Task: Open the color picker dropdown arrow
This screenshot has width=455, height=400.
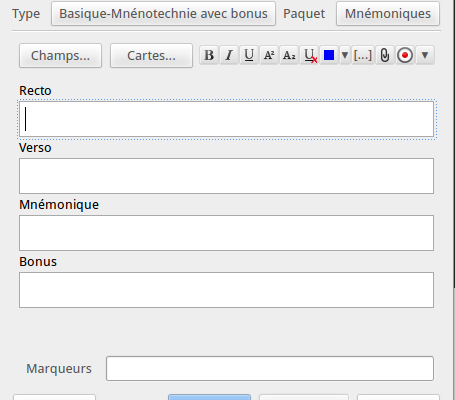Action: coord(345,55)
